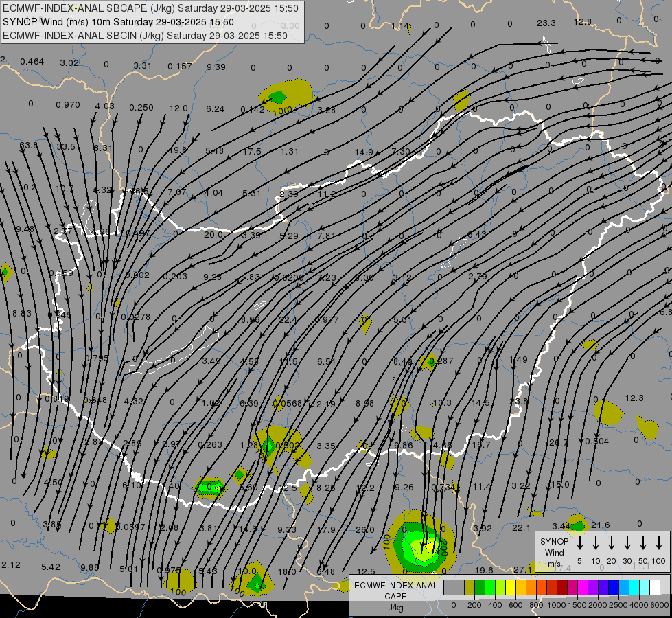The height and width of the screenshot is (618, 672).
Task: Click the 10 m/s wind arrow symbol
Action: click(596, 543)
